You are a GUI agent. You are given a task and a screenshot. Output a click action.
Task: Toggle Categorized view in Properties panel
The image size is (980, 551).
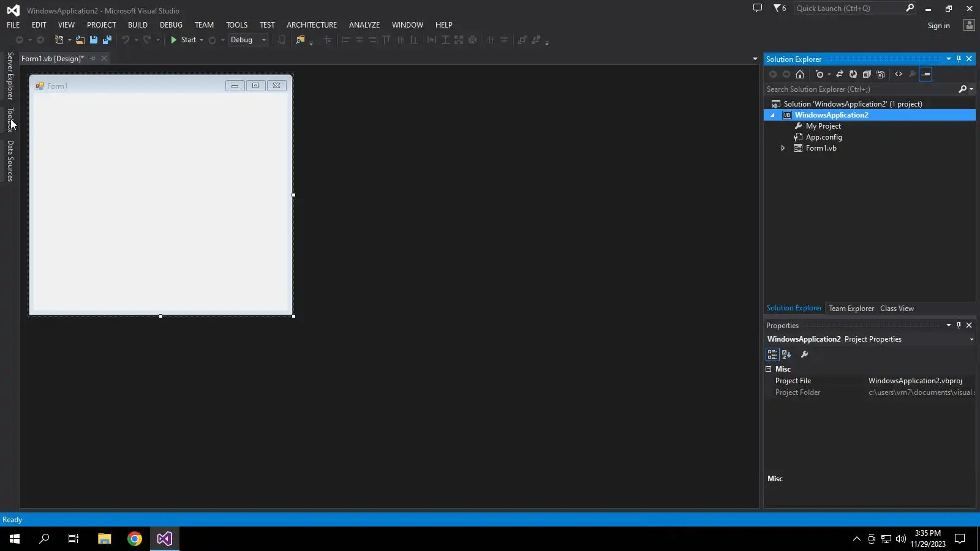(772, 354)
